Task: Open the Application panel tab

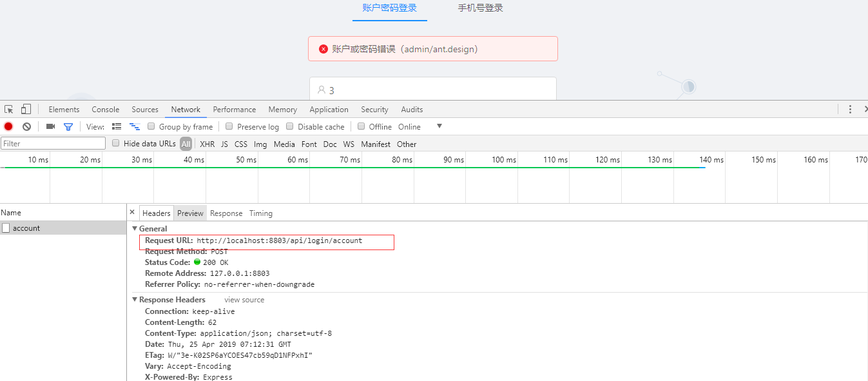Action: tap(329, 110)
